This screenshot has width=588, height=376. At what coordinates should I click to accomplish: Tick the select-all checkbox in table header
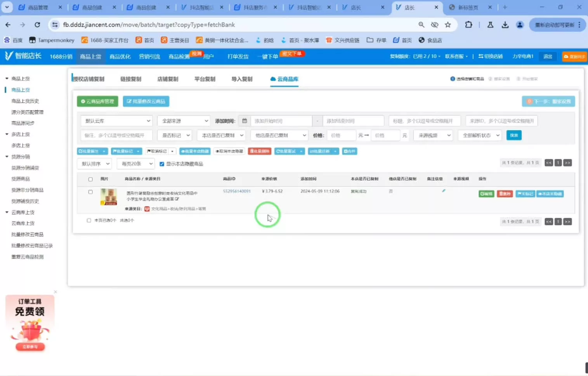point(90,179)
